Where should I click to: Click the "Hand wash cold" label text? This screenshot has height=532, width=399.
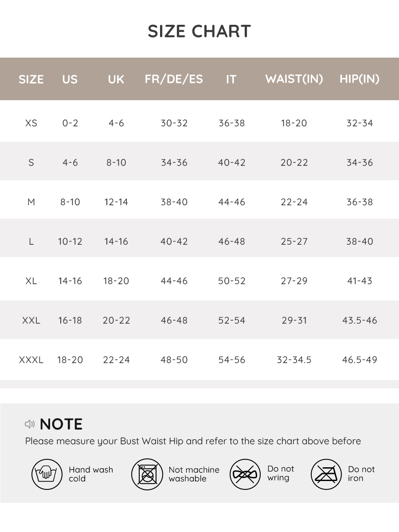[91, 474]
